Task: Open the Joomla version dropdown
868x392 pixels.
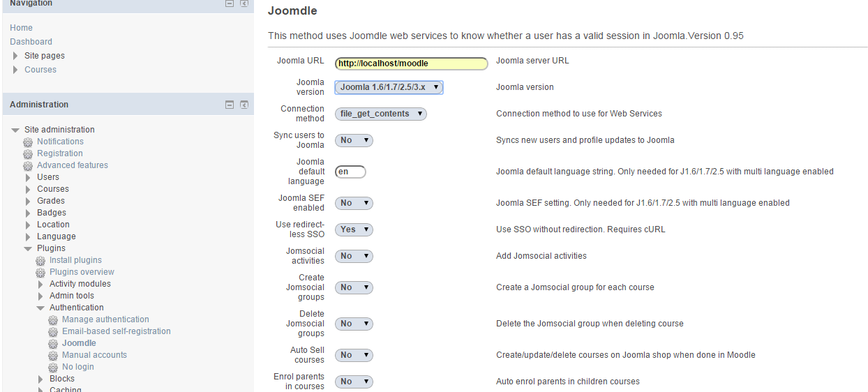Action: coord(389,87)
